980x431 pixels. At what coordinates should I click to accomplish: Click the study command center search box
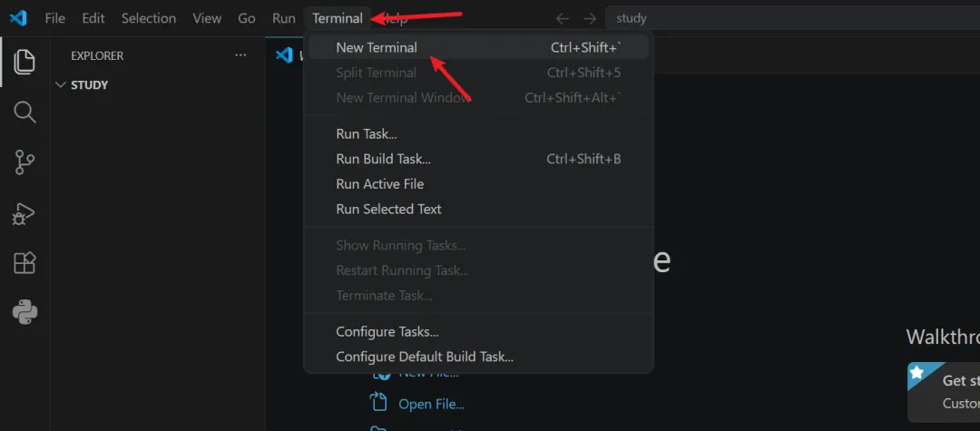coord(792,18)
